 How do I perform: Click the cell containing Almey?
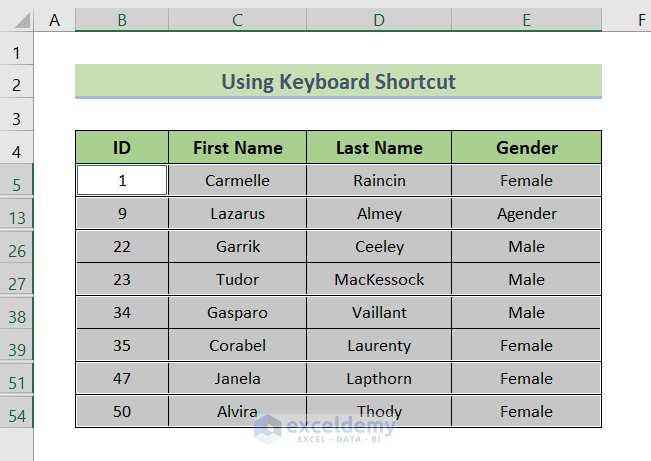point(379,213)
